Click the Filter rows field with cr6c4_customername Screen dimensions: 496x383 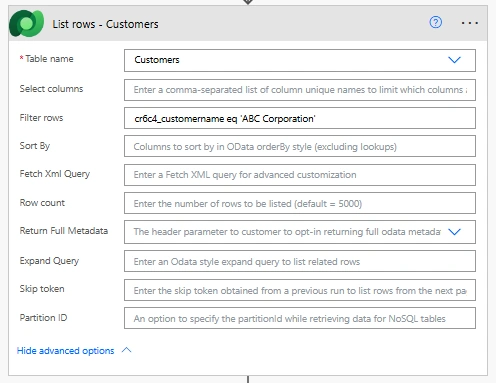(300, 118)
